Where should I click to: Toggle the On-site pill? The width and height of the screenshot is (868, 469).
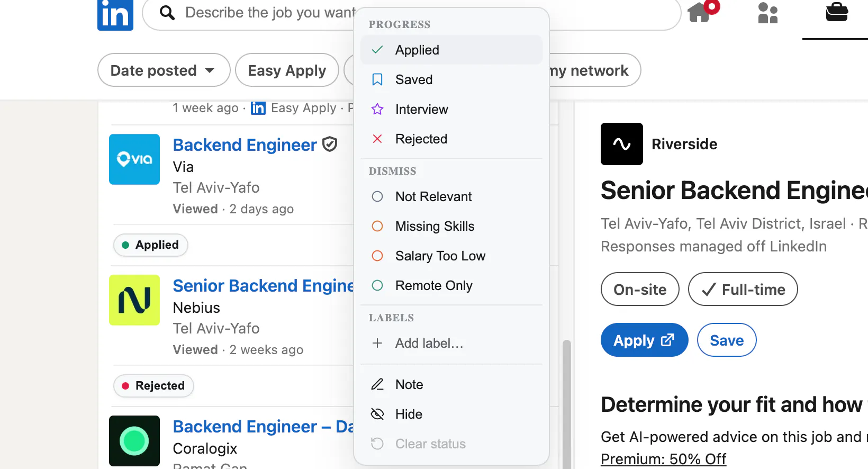(640, 289)
